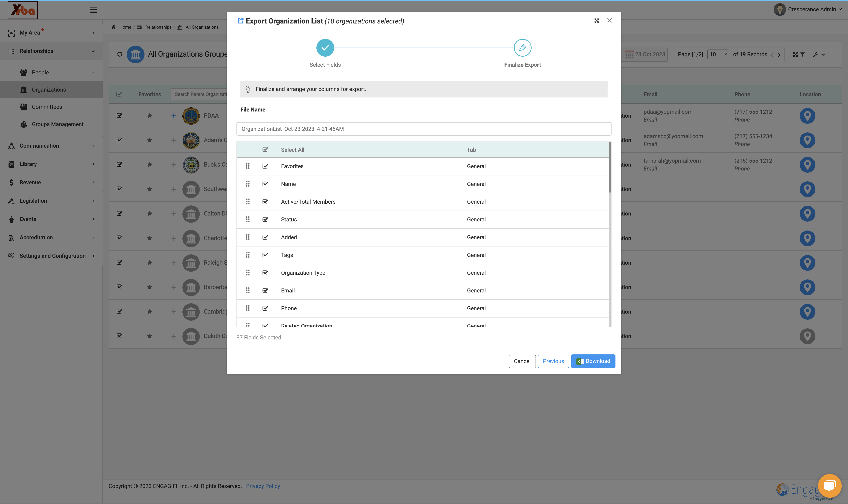Click the filter funnel icon
The width and height of the screenshot is (848, 504).
pyautogui.click(x=802, y=54)
